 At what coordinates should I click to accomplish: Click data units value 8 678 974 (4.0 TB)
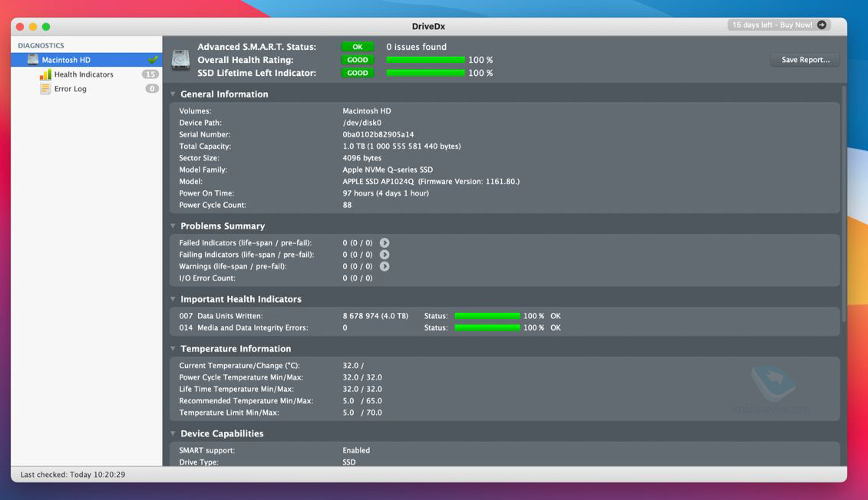pyautogui.click(x=375, y=316)
